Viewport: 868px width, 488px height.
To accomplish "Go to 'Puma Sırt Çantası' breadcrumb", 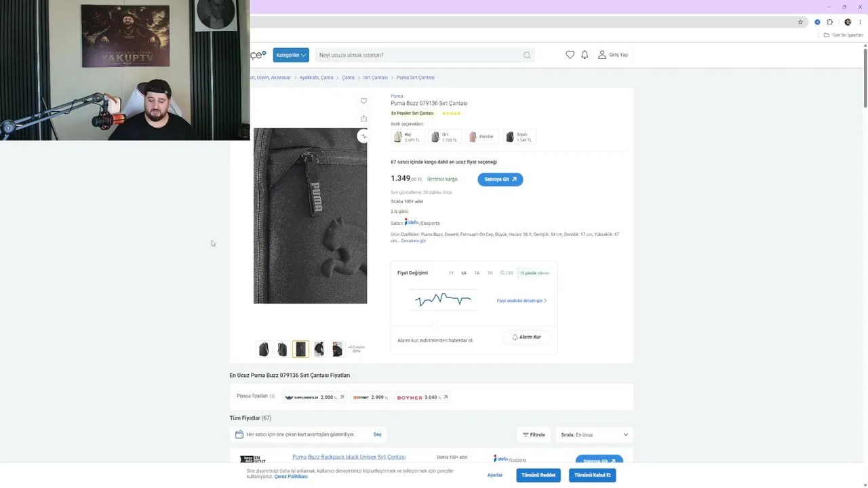I will (x=415, y=77).
